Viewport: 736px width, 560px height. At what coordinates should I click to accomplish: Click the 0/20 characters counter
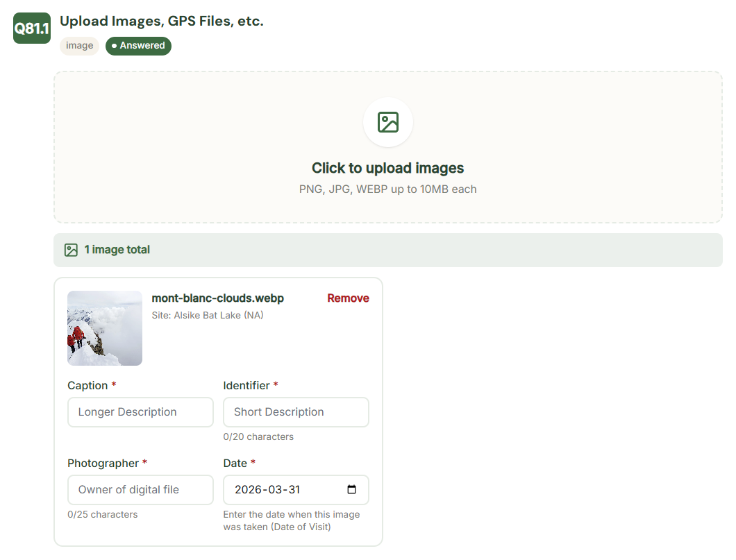point(258,436)
